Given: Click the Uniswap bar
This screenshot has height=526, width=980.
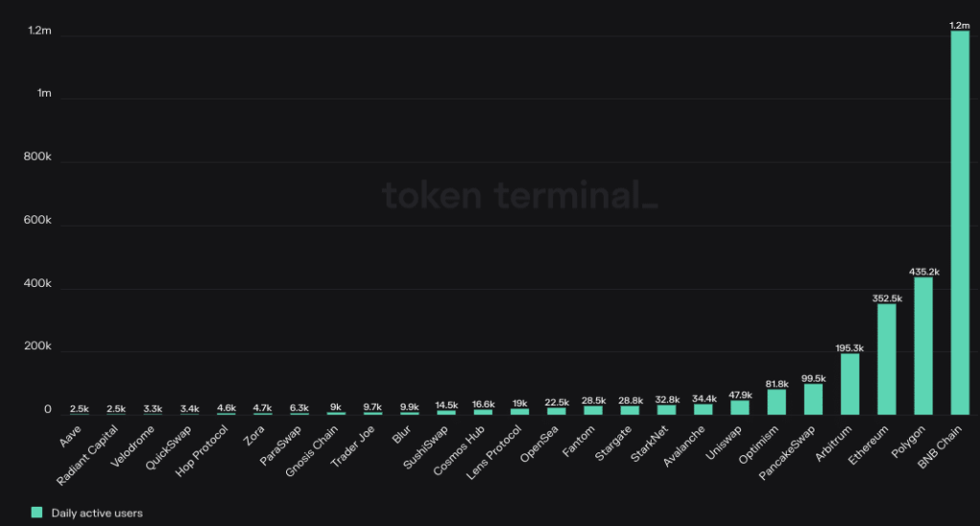Looking at the screenshot, I should tap(740, 407).
